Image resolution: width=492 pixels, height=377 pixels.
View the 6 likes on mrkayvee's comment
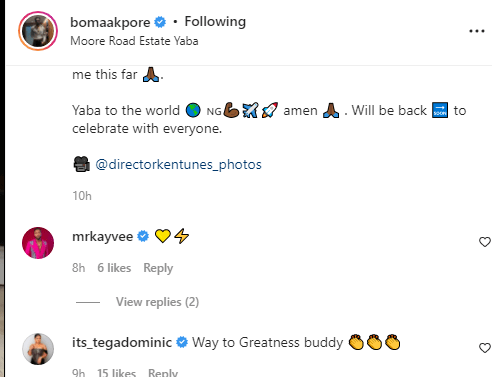coord(114,268)
